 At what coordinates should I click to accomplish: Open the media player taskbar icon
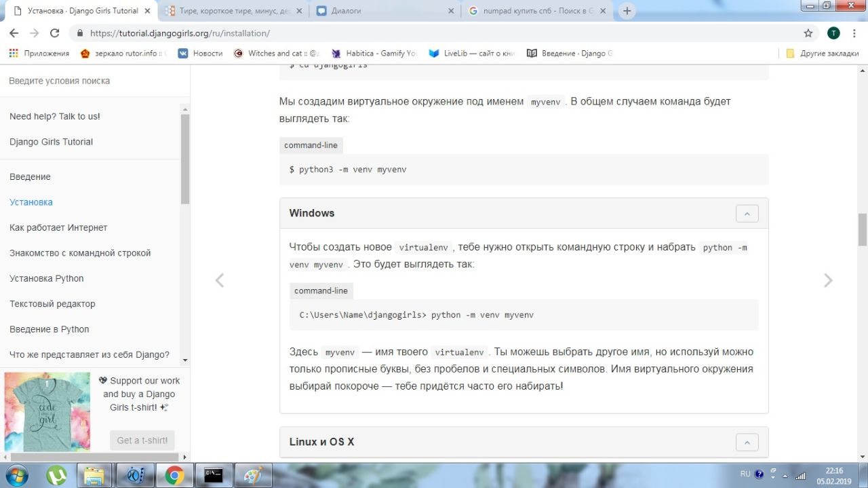point(135,475)
